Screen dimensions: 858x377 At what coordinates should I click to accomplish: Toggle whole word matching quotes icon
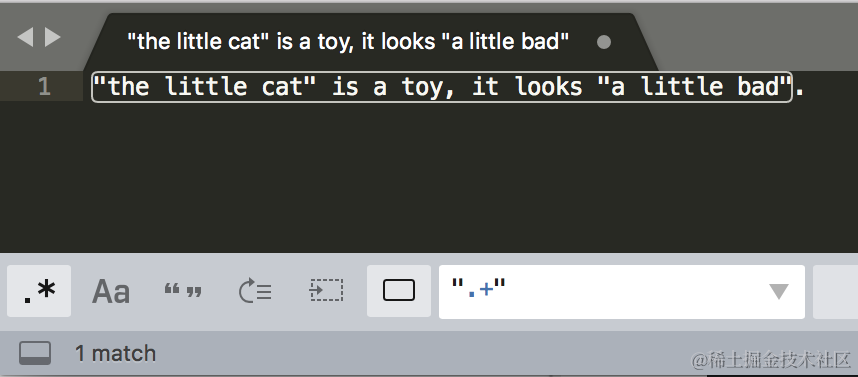click(183, 291)
